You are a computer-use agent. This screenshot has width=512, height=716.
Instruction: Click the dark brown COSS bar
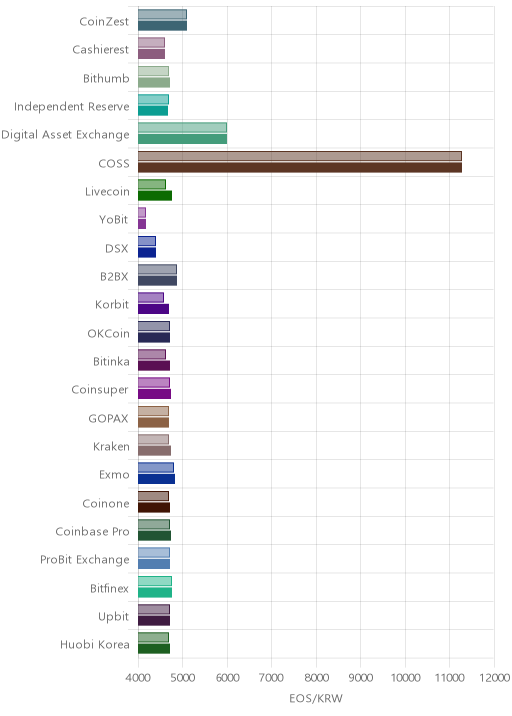[300, 168]
